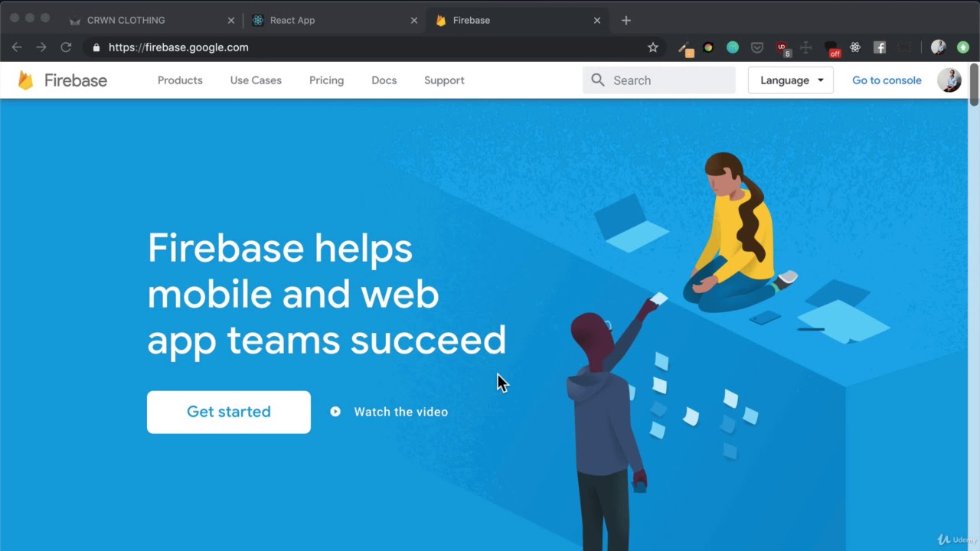Close the React App tab
The width and height of the screenshot is (980, 551).
414,21
